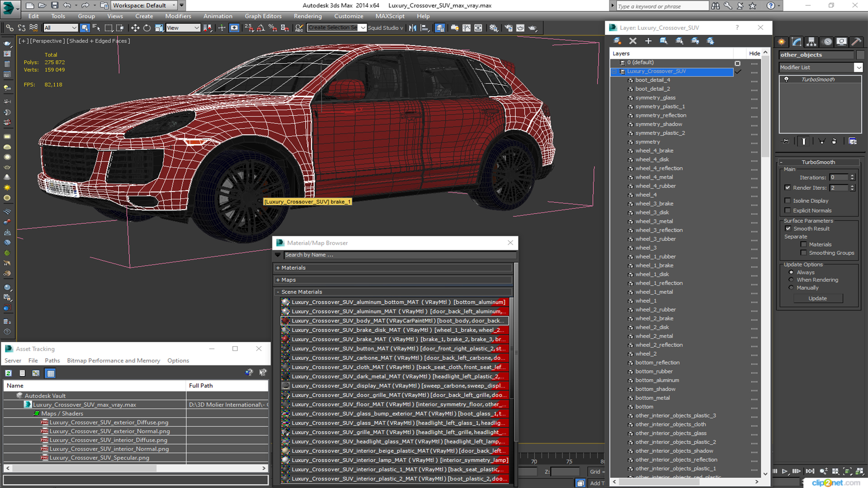Click the TurboSmooth Update button
Screen dimensions: 868x488
[x=817, y=299]
